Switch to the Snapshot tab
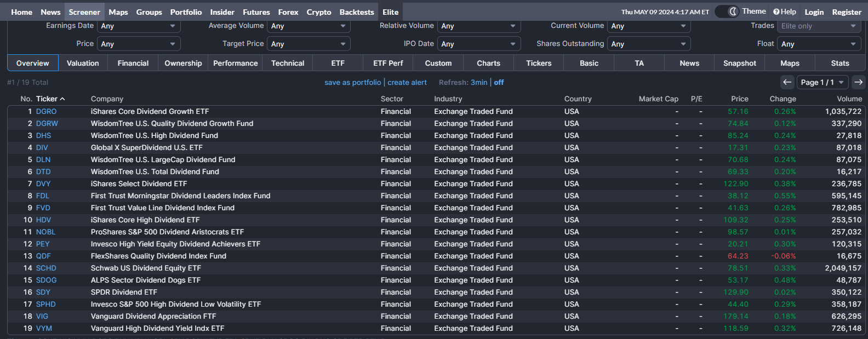The width and height of the screenshot is (868, 339). [740, 63]
